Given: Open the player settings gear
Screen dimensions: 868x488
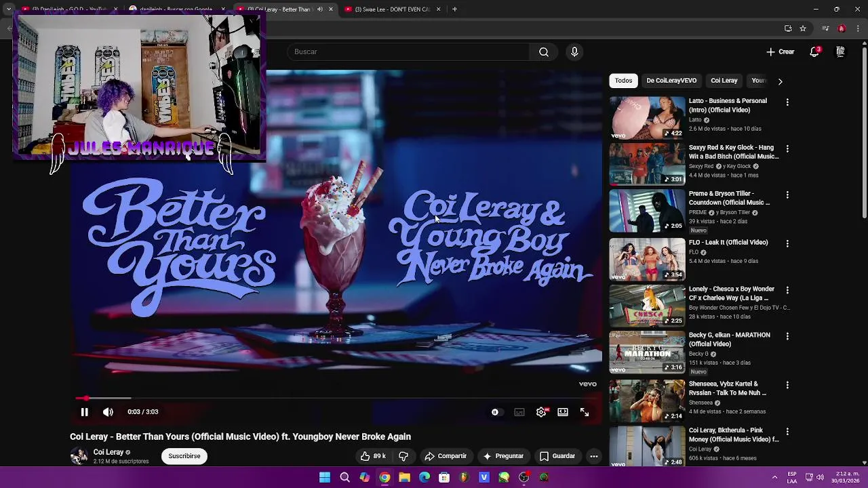Looking at the screenshot, I should (541, 412).
